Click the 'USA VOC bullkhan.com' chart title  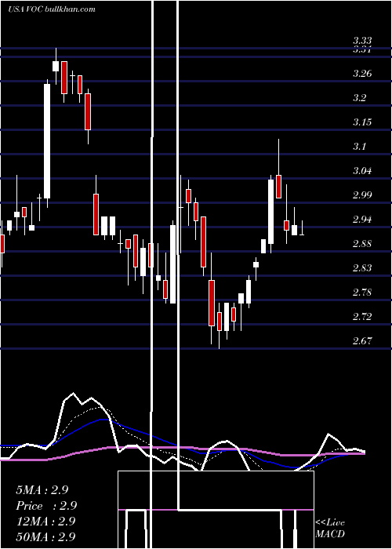(52, 9)
